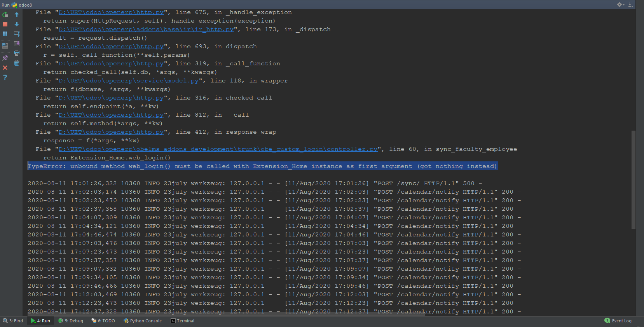
Task: Click log entry at 17:12:23,473
Action: (274, 303)
